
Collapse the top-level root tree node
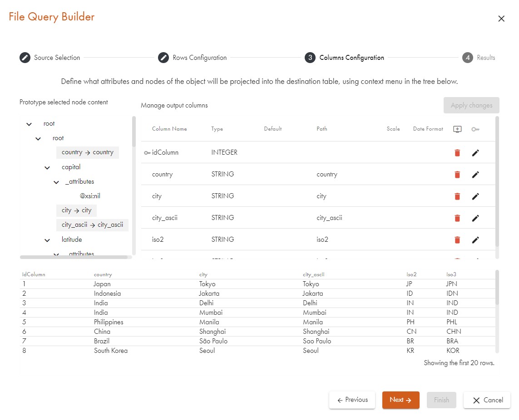[x=30, y=124]
